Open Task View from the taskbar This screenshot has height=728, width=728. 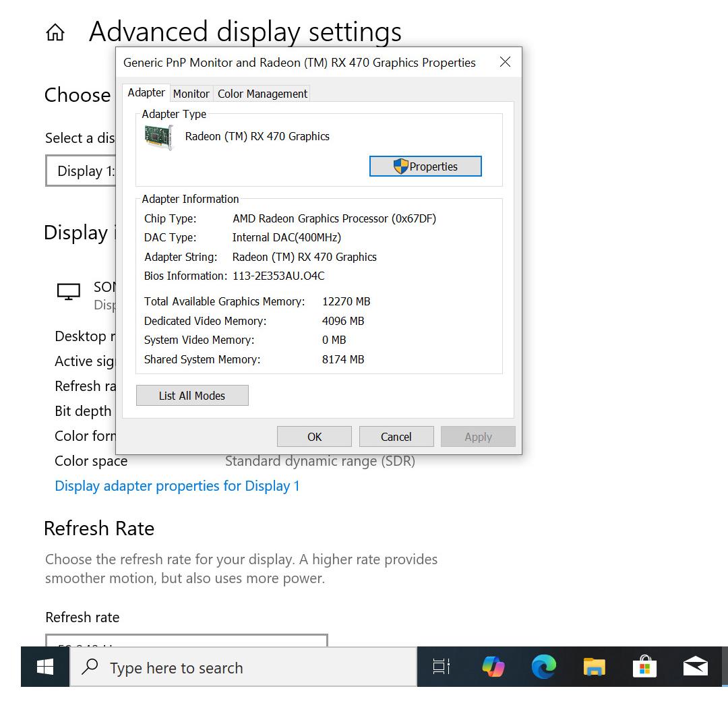click(x=442, y=667)
